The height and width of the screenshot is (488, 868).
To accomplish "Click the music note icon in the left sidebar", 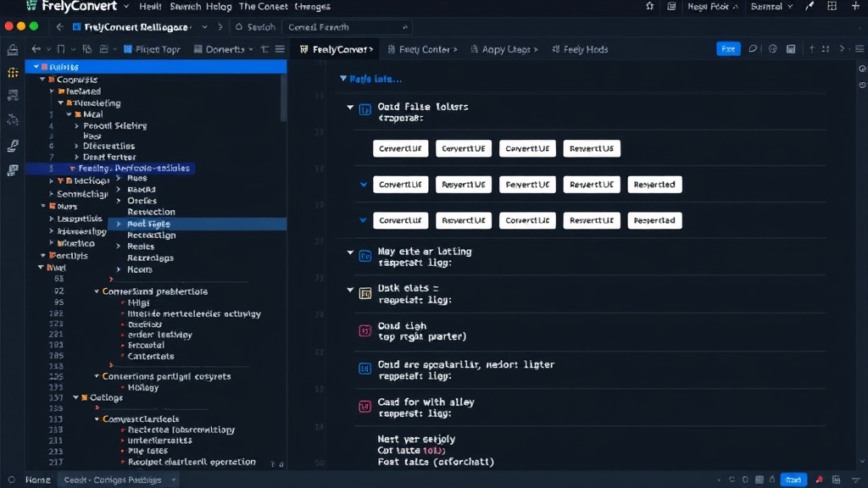I will (x=13, y=145).
